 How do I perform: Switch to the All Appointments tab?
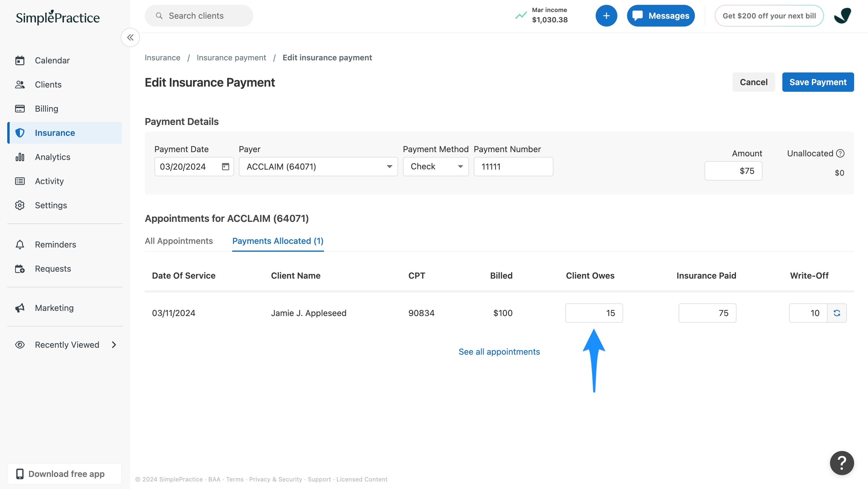[179, 241]
